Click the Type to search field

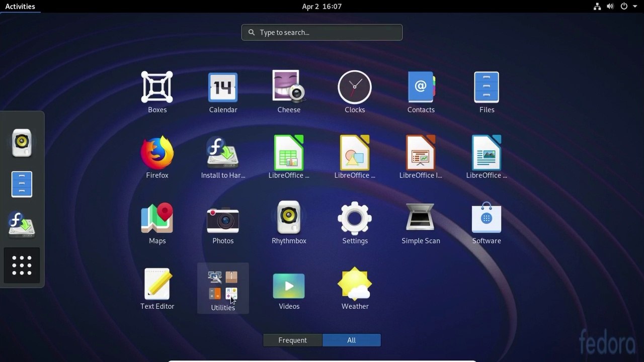(322, 32)
